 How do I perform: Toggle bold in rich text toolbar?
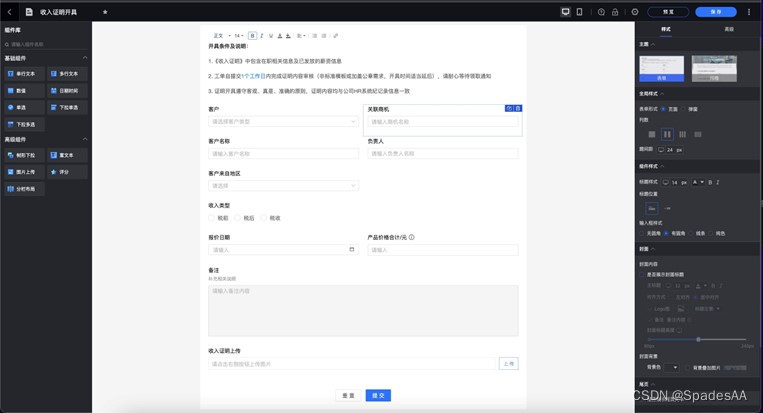click(252, 36)
